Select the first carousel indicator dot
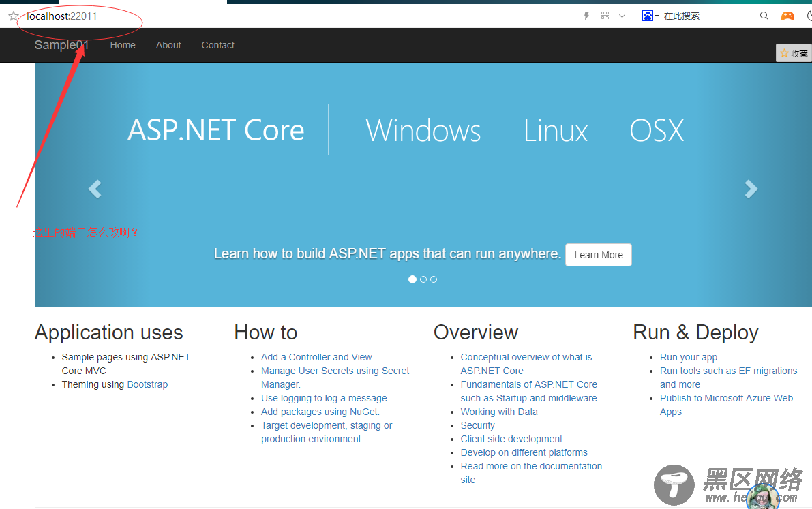Viewport: 812px width, 509px height. pos(412,279)
